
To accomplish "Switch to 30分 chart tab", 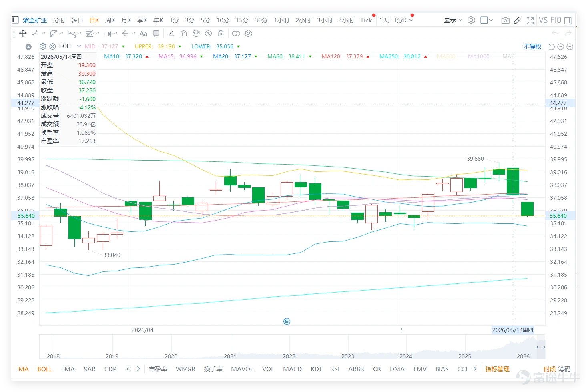I will [x=261, y=20].
